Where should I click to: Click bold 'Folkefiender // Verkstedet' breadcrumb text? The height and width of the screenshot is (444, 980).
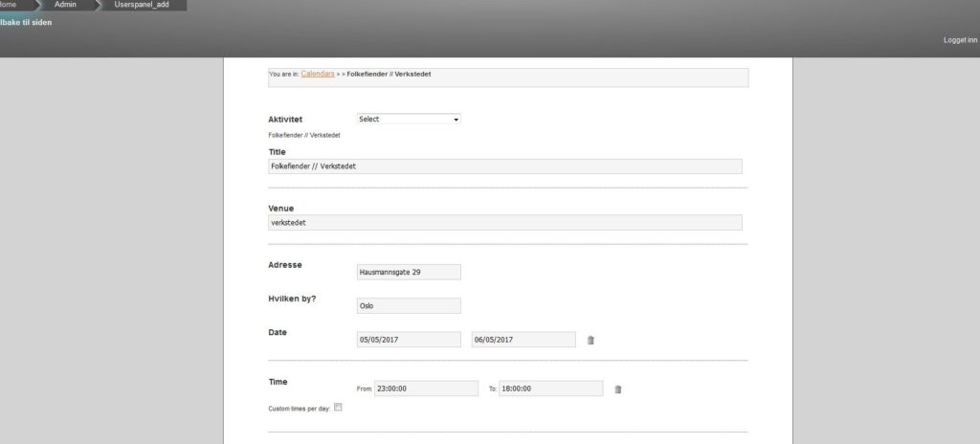pyautogui.click(x=389, y=73)
